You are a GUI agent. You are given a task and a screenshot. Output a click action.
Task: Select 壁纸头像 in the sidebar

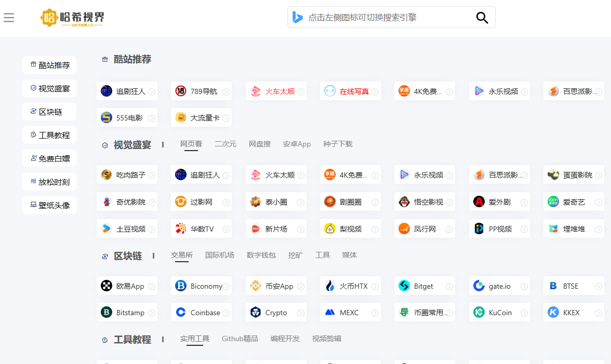click(50, 205)
